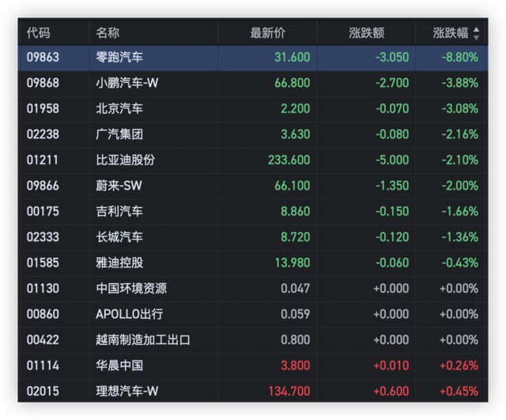This screenshot has height=420, width=506.
Task: Open 中国环境资源 stock entry
Action: (131, 289)
